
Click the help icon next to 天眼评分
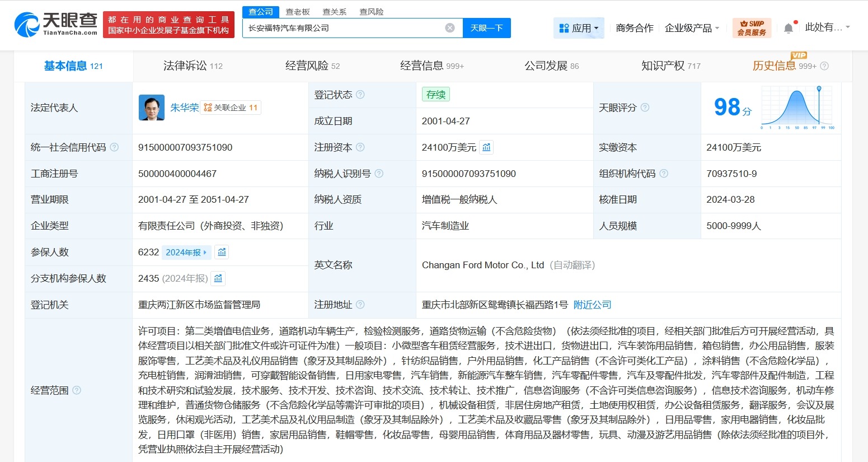(x=645, y=108)
